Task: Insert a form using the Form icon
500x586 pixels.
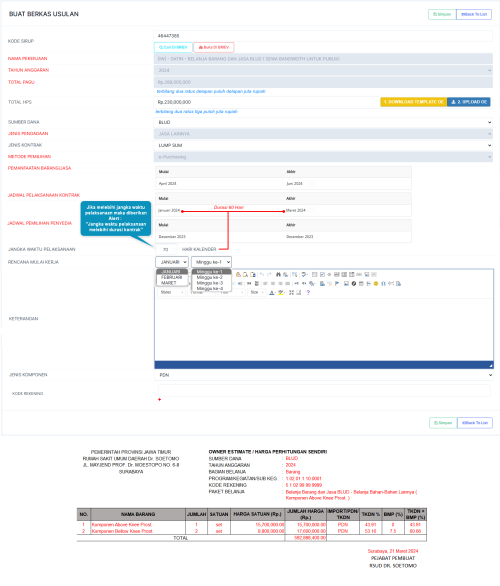Action: point(314,274)
